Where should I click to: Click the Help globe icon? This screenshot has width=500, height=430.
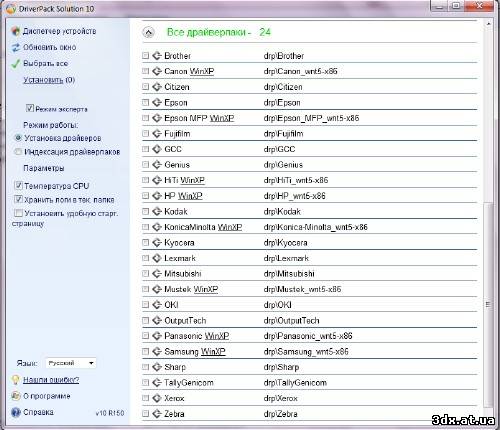coord(16,412)
